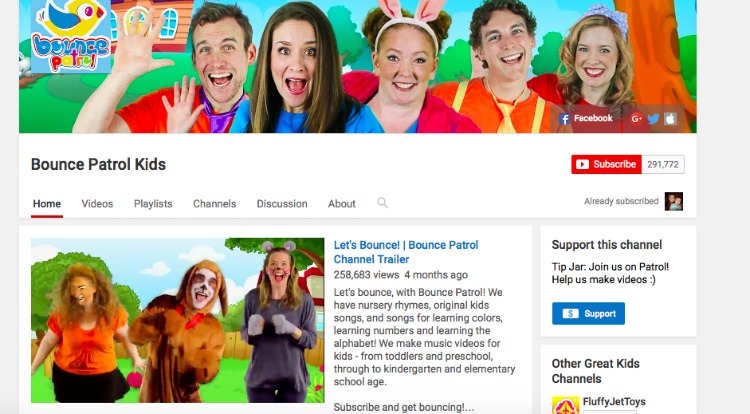The height and width of the screenshot is (414, 750).
Task: Open the Discussion tab
Action: 282,203
